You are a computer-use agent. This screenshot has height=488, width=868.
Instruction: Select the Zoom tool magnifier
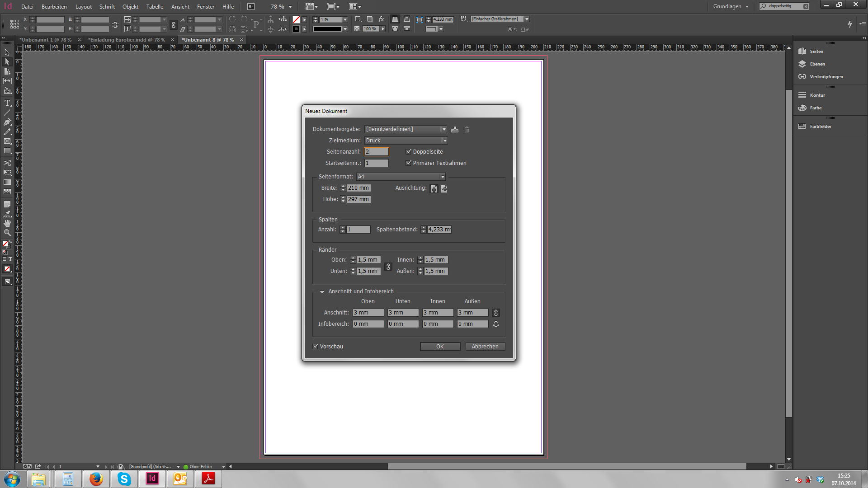7,233
